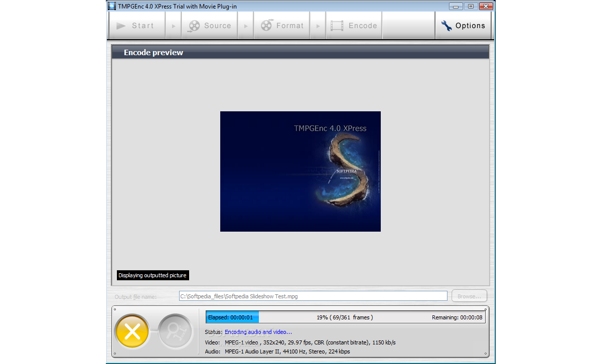Click the Start stage button
Viewport: 602px width, 364px height.
pyautogui.click(x=137, y=26)
